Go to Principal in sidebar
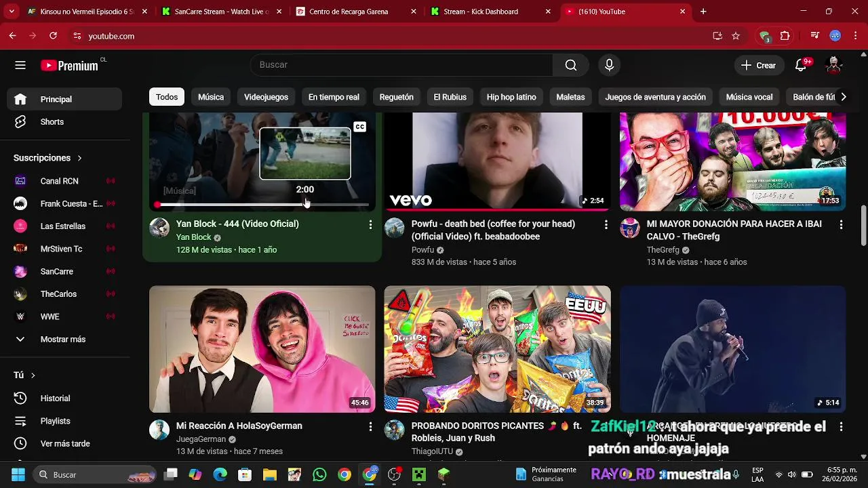The image size is (868, 488). [64, 99]
